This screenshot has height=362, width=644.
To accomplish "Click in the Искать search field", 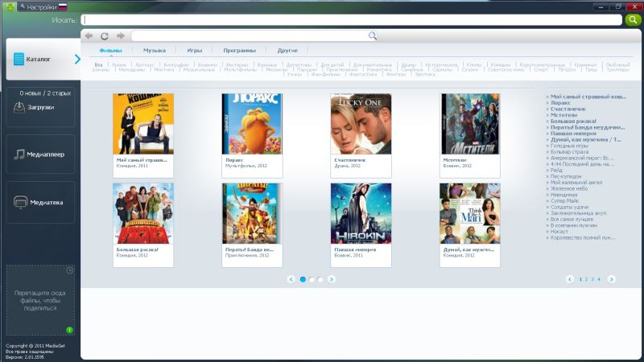I will point(352,19).
